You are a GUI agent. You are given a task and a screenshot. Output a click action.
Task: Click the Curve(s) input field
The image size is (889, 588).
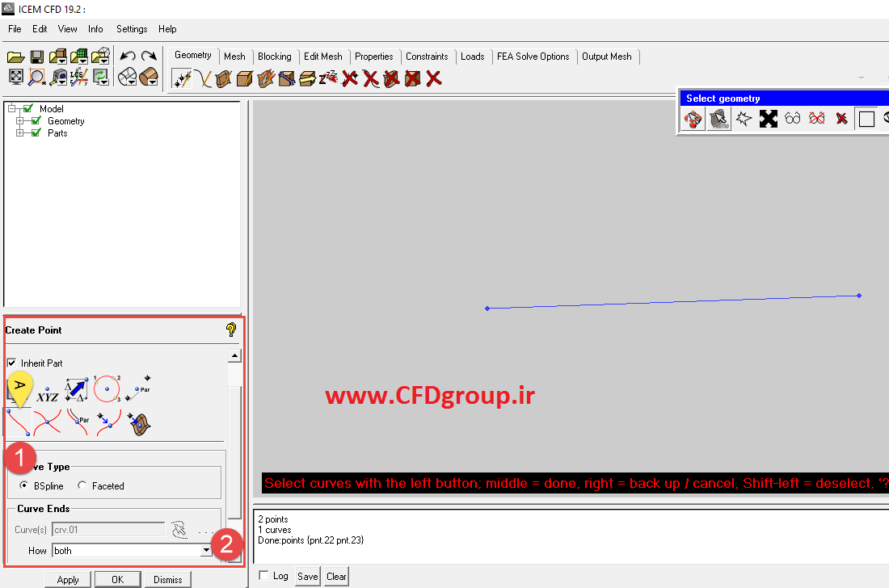108,530
